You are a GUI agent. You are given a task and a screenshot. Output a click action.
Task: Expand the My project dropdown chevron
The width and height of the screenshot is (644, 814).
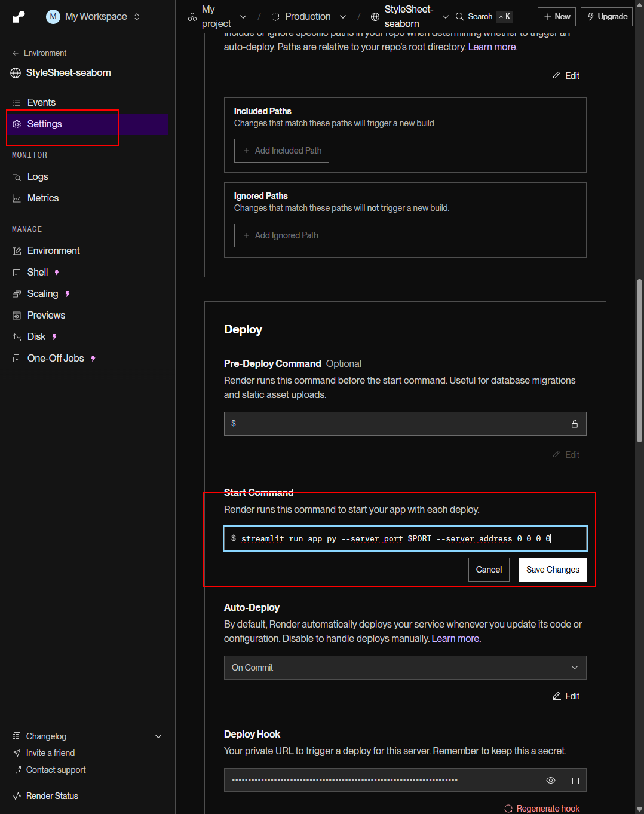(243, 17)
